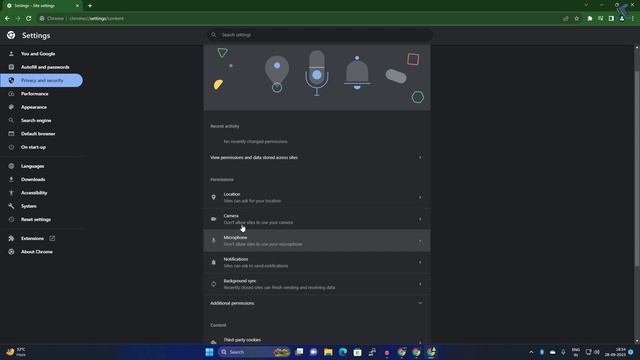Click the settings page scrollbar

(x=637, y=169)
